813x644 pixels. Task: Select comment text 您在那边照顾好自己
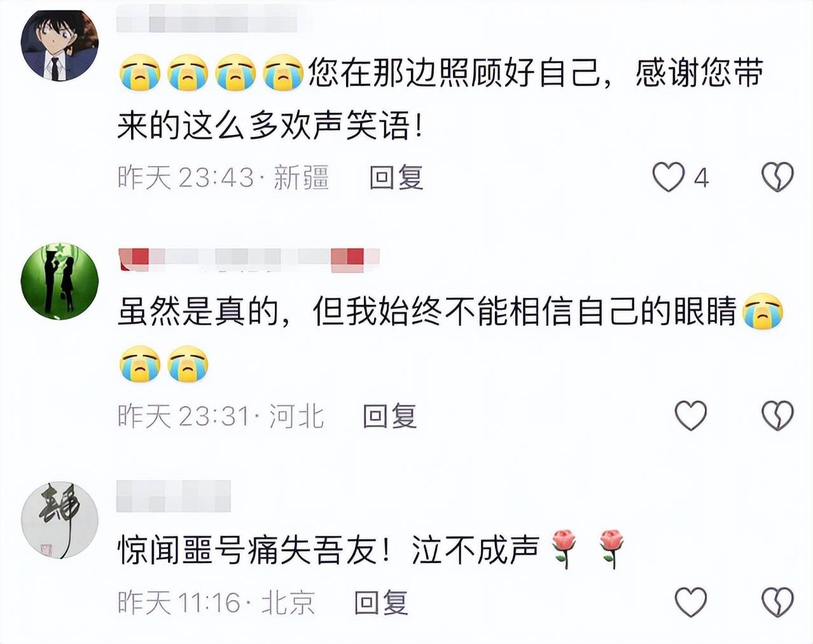454,73
